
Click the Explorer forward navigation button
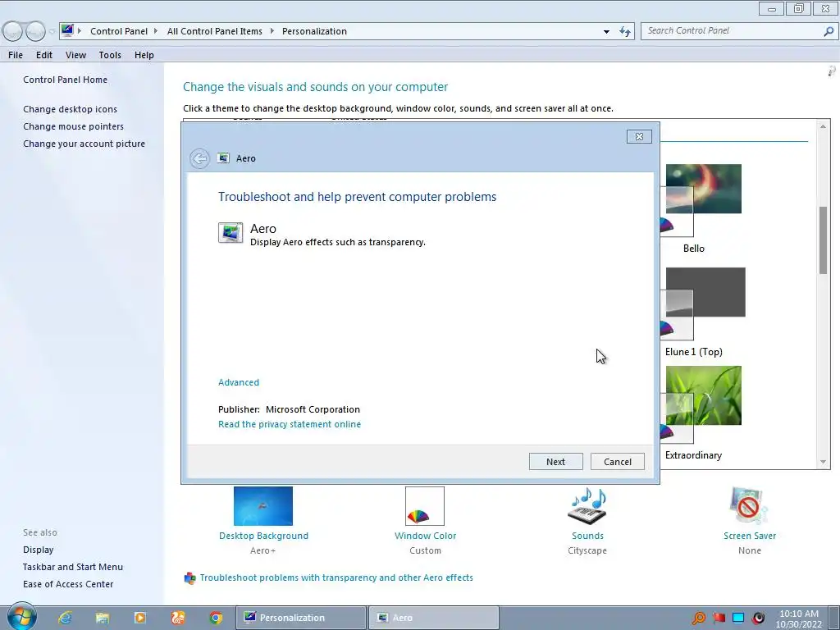pos(35,32)
